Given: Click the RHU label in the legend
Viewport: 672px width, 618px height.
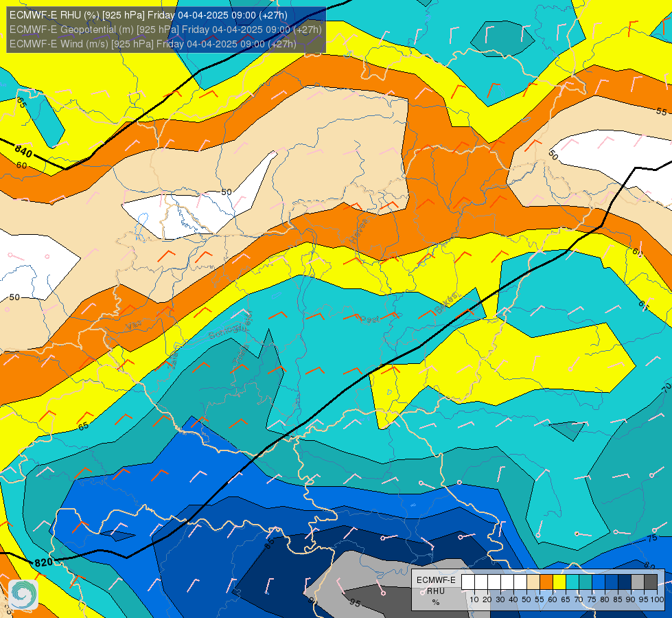Looking at the screenshot, I should coord(436,591).
